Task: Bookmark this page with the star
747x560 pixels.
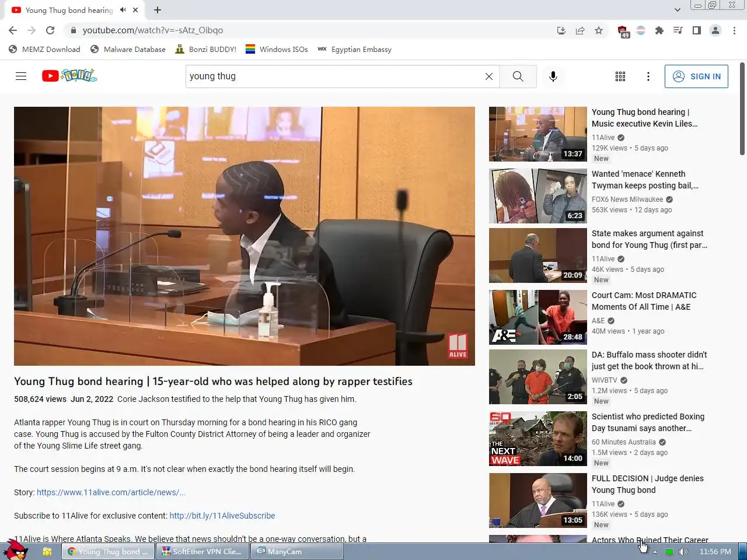Action: click(x=599, y=30)
